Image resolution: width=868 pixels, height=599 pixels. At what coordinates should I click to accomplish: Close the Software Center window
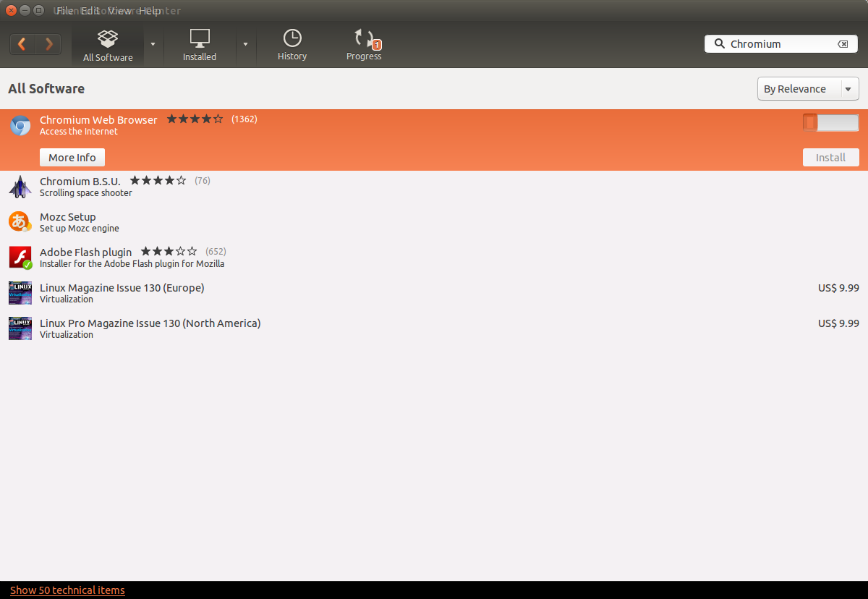click(x=11, y=11)
